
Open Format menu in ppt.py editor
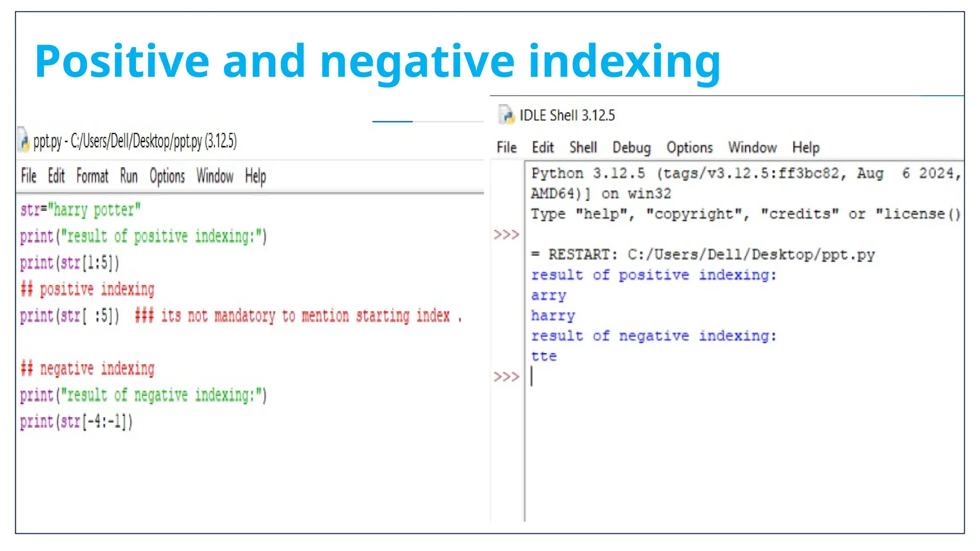tap(92, 176)
